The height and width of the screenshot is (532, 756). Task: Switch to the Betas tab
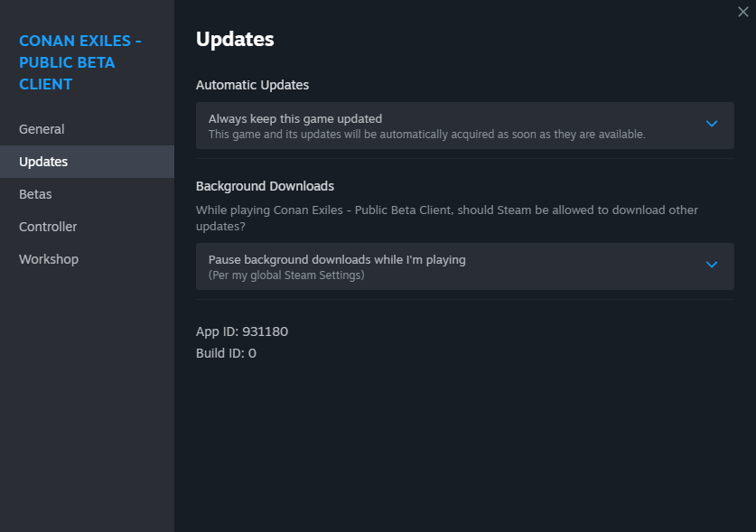pyautogui.click(x=35, y=194)
